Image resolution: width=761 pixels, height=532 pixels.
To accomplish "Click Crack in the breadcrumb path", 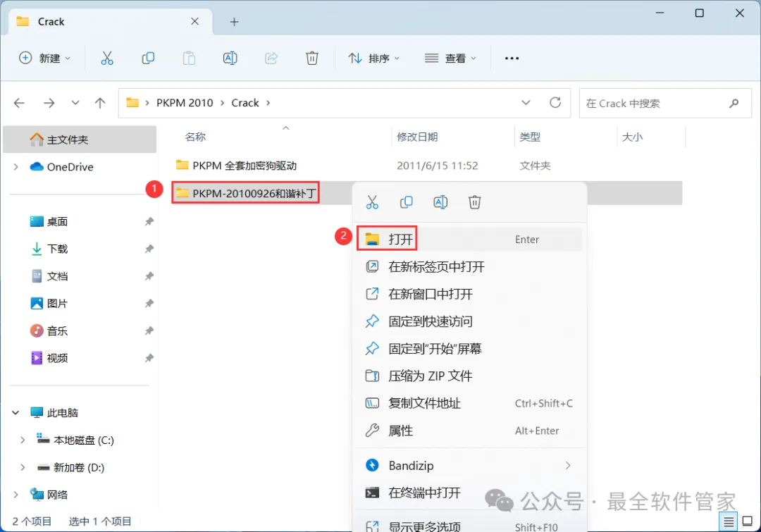I will pyautogui.click(x=245, y=103).
